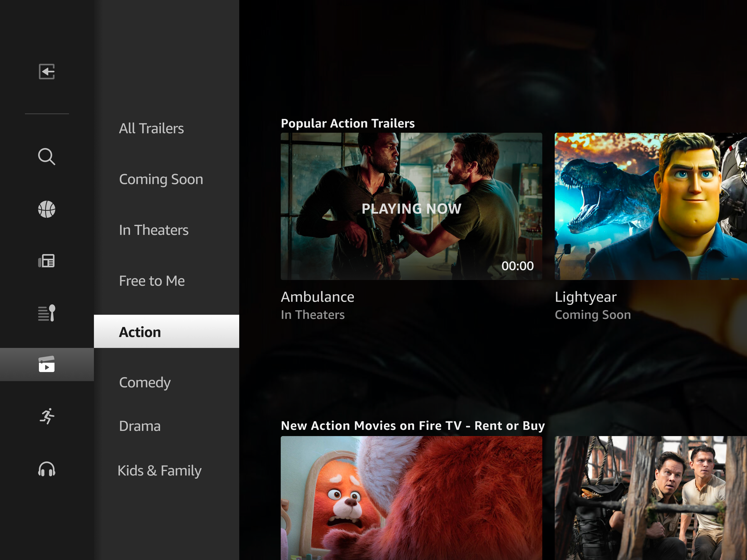This screenshot has width=747, height=560.
Task: Open the Coming Soon category
Action: click(161, 179)
